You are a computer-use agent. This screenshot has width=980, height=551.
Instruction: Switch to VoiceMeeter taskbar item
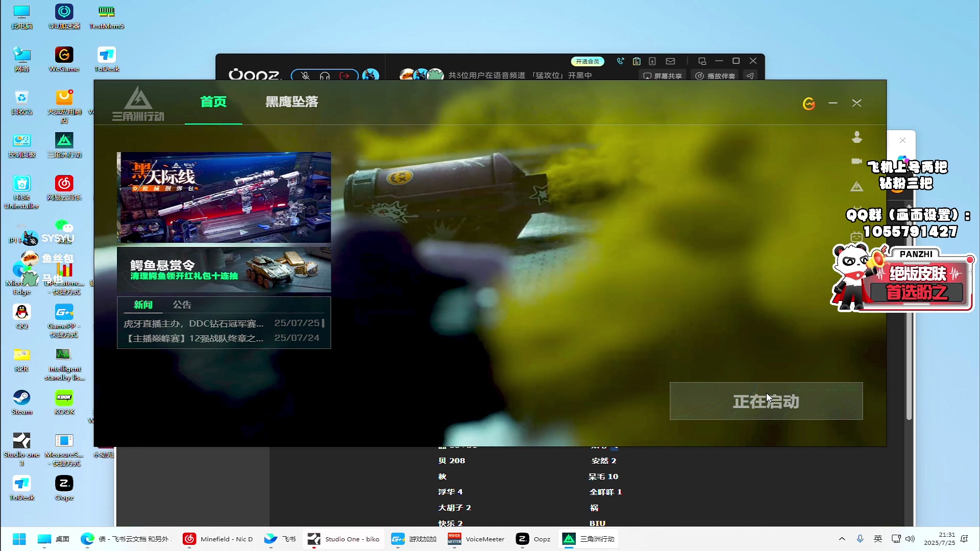(476, 539)
